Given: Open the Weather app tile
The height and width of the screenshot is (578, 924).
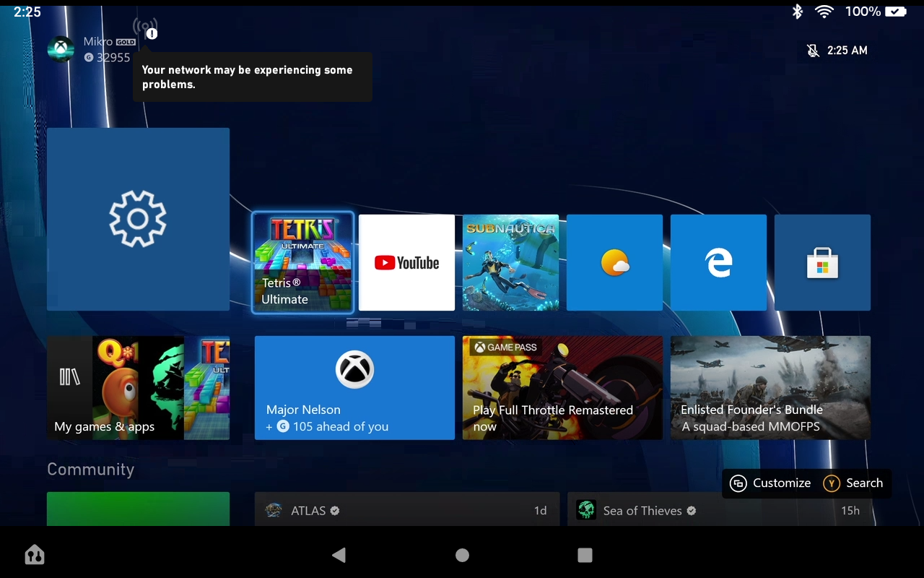Looking at the screenshot, I should point(614,262).
